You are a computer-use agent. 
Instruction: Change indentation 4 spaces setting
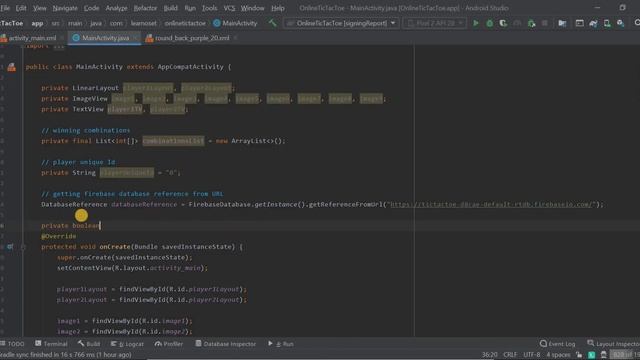tap(558, 355)
